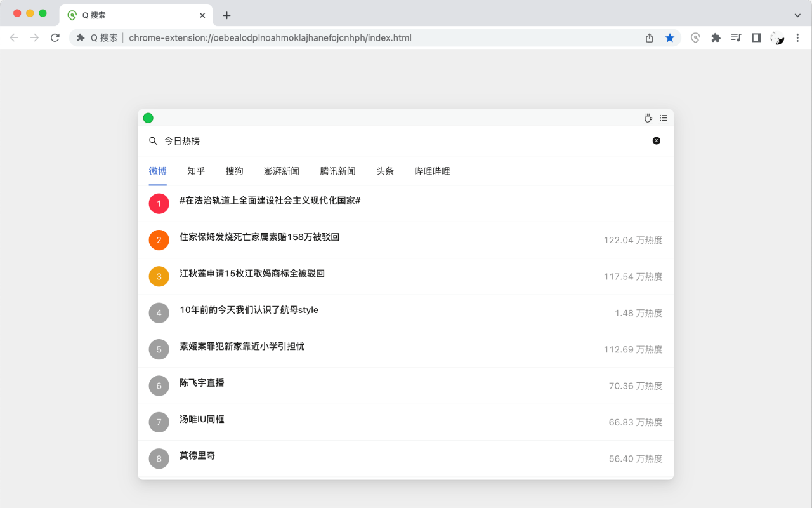Select the Q 搜索 browser tab

click(x=136, y=15)
